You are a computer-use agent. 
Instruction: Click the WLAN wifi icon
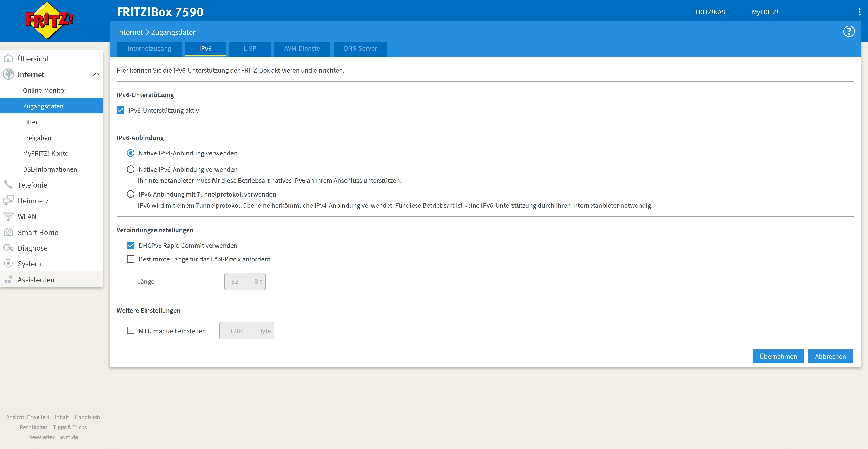[x=8, y=216]
